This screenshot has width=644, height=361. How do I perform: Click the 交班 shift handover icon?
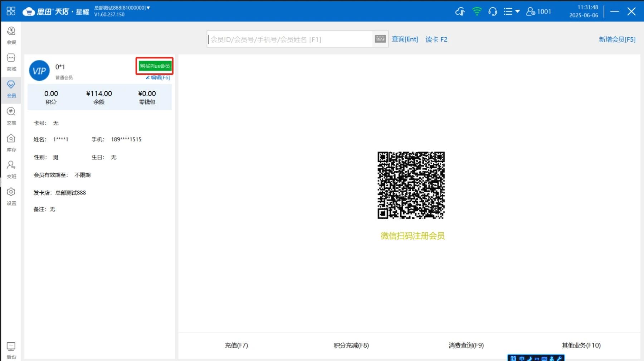coord(11,169)
